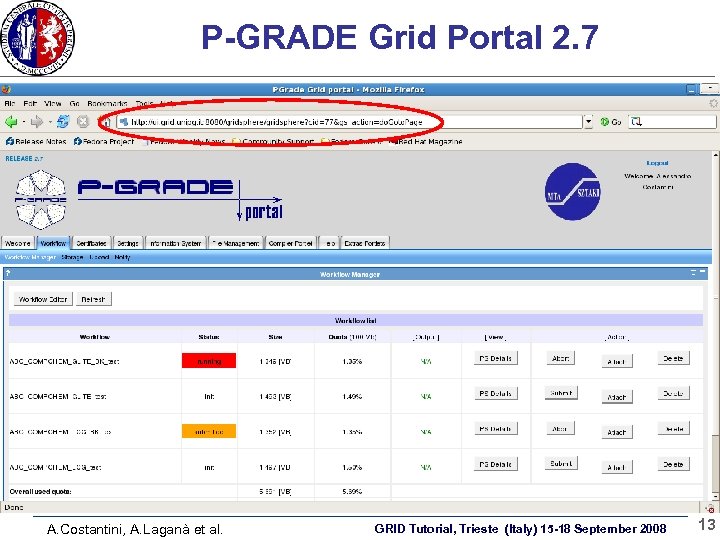Click the activity throbber at menu bar end
720x540 pixels.
point(714,103)
